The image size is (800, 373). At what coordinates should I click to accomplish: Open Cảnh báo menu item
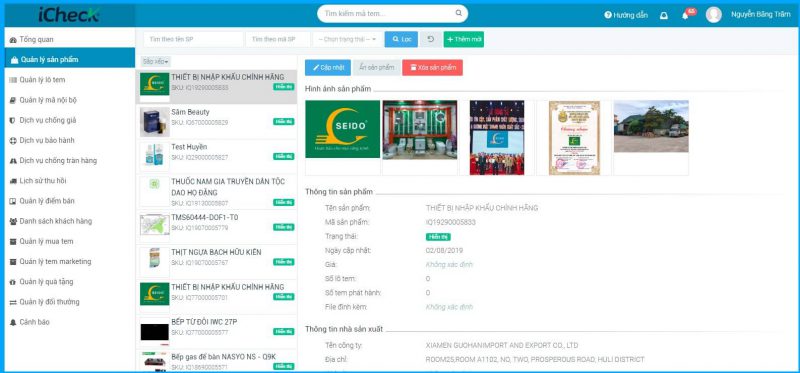pos(69,322)
